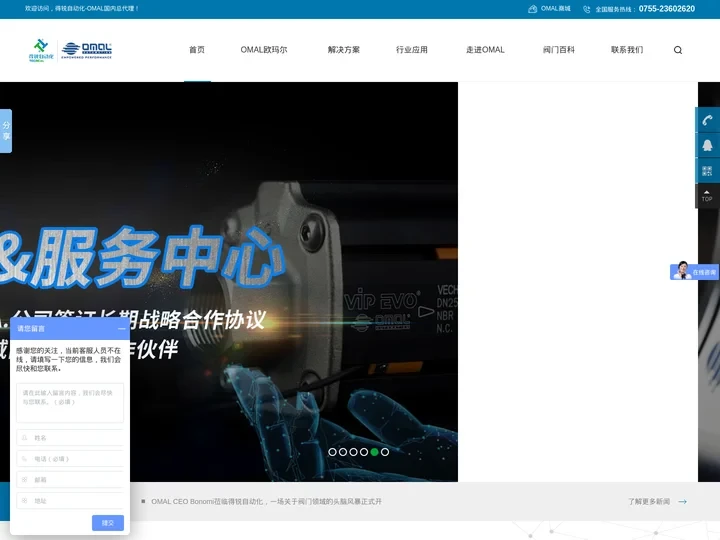Screen dimensions: 720x540
Task: Click the OMAL商城 link text
Action: click(x=556, y=8)
